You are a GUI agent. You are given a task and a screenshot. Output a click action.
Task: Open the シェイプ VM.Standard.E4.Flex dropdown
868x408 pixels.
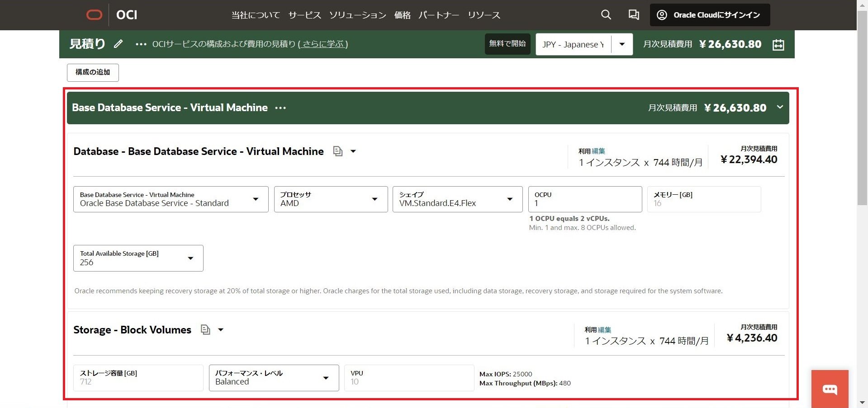457,199
